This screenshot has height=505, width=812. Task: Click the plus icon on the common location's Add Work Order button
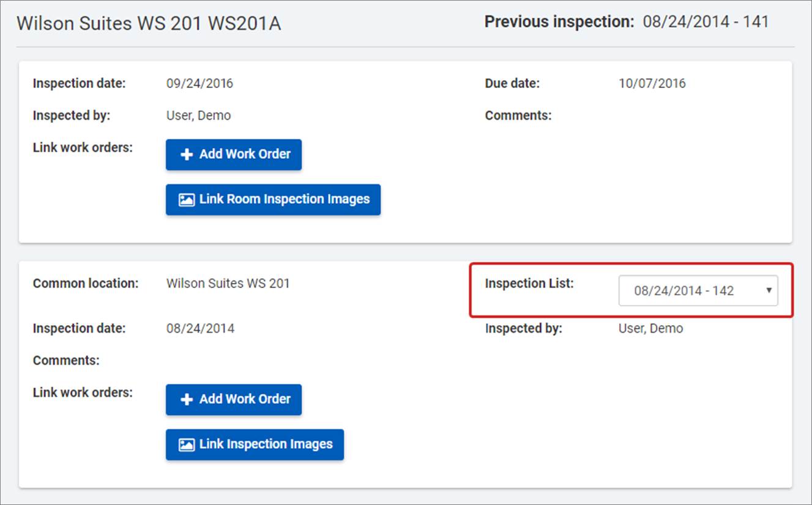187,400
